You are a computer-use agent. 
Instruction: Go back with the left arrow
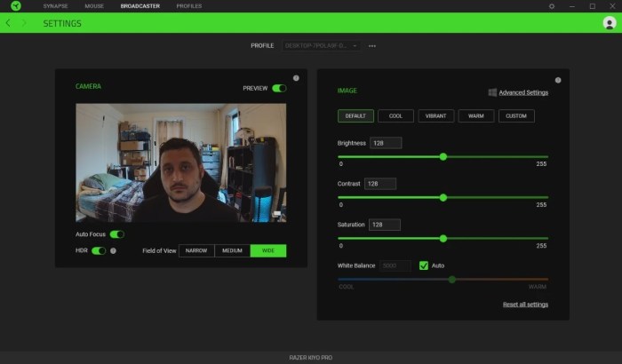(x=8, y=23)
